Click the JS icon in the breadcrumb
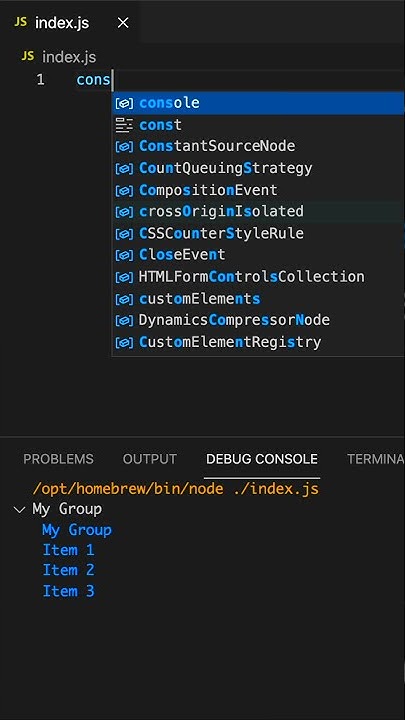 pos(28,56)
